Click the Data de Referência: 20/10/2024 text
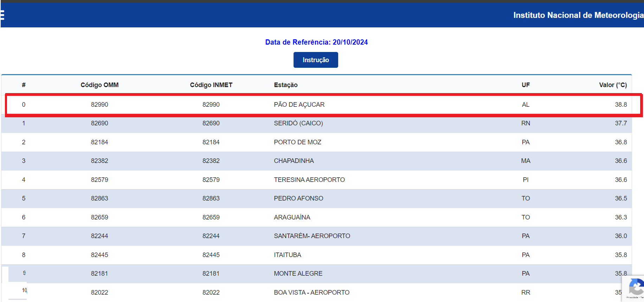 click(x=316, y=42)
